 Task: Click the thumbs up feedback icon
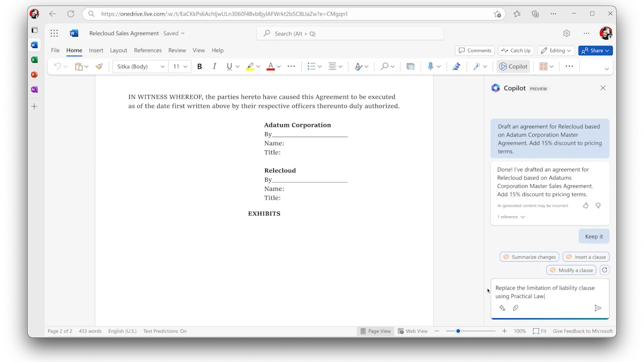[586, 206]
